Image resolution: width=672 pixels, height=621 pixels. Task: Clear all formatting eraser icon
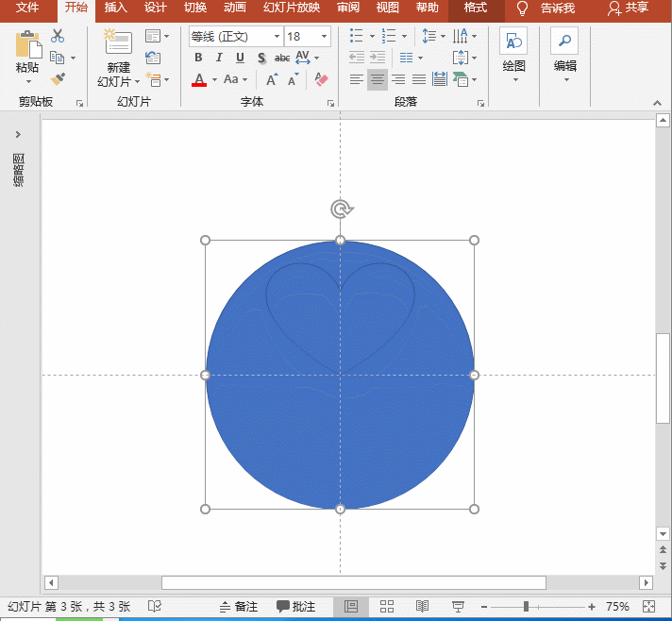321,79
